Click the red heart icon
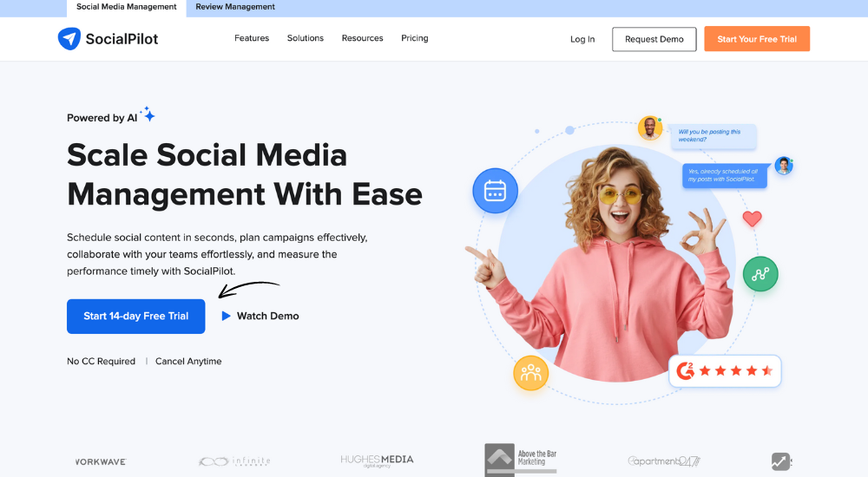Viewport: 868px width, 477px height. tap(752, 219)
